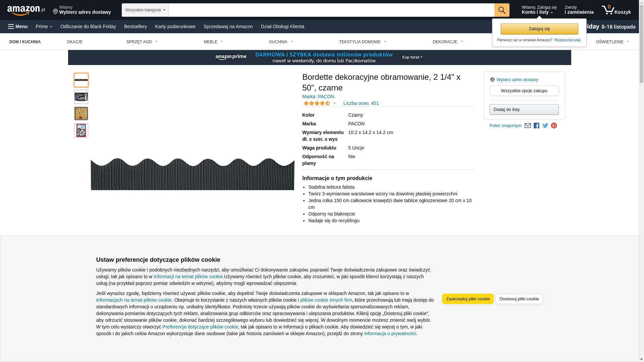Open the Bestsellery navigation item

coord(135,26)
